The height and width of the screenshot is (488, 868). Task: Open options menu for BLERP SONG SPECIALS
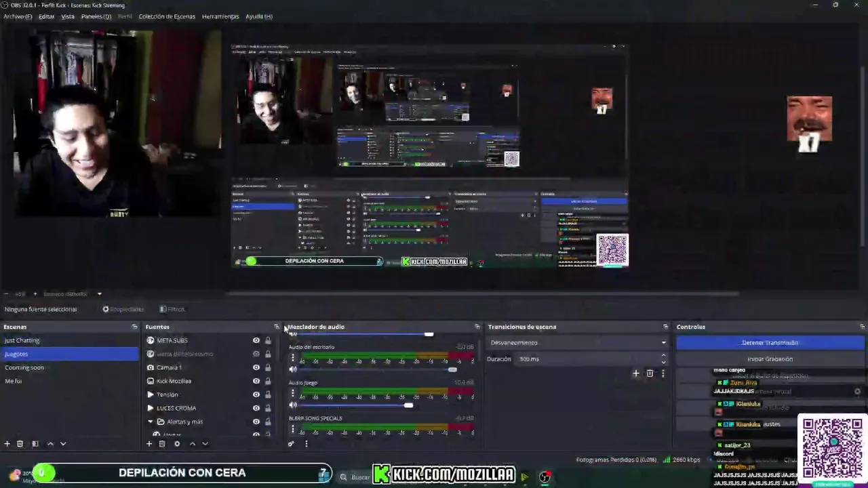[293, 428]
